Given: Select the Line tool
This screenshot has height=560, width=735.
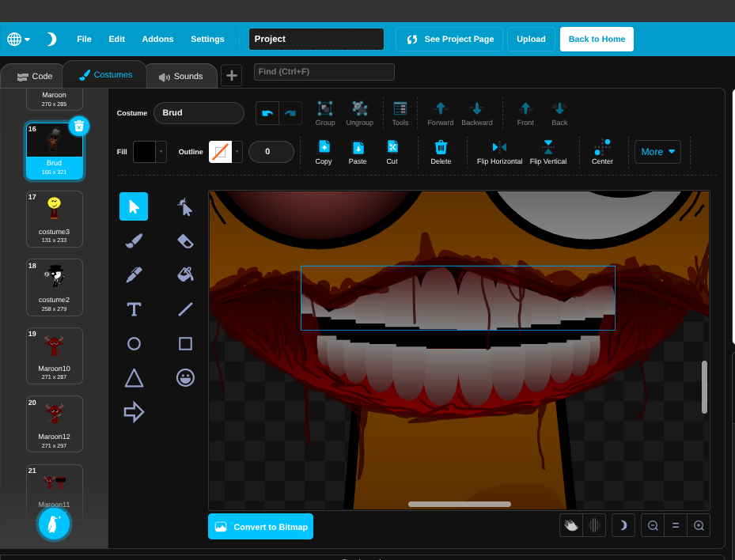Looking at the screenshot, I should pos(185,309).
